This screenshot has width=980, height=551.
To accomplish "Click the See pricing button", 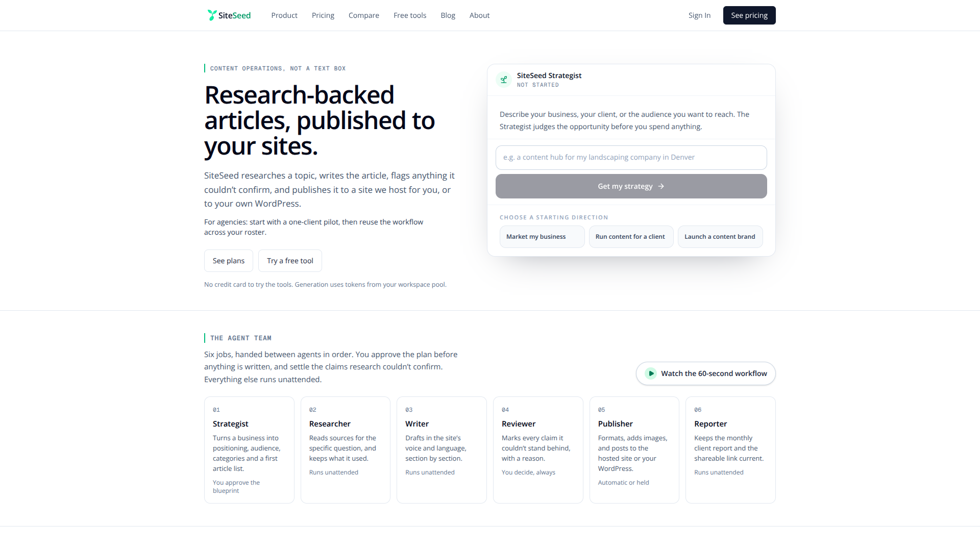I will coord(749,15).
